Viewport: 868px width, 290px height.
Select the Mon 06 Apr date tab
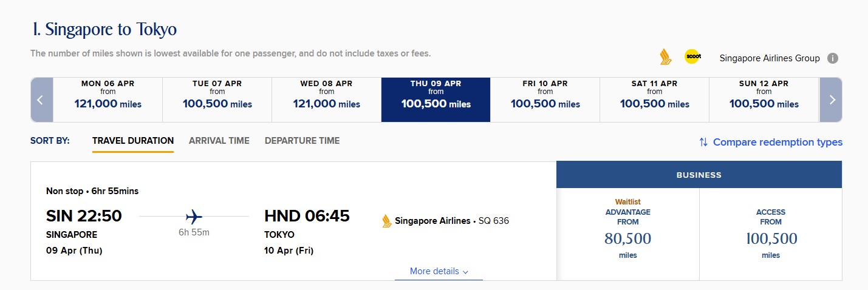[108, 99]
